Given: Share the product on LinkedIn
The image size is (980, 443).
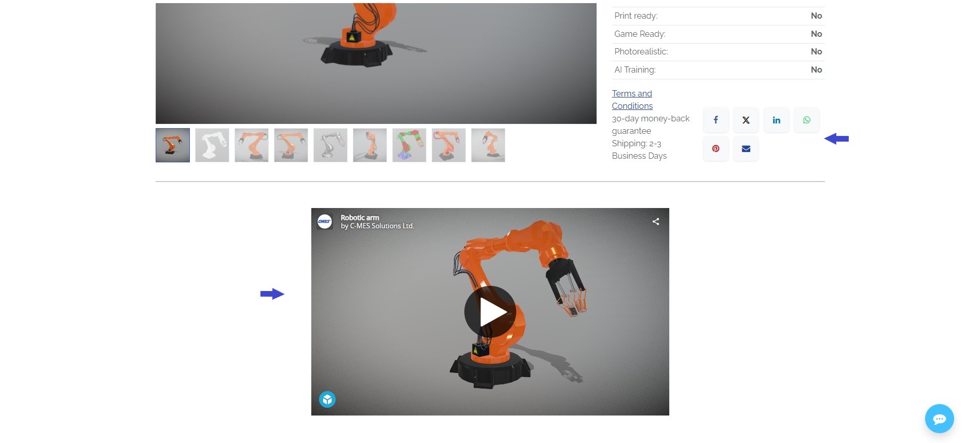Looking at the screenshot, I should click(776, 120).
